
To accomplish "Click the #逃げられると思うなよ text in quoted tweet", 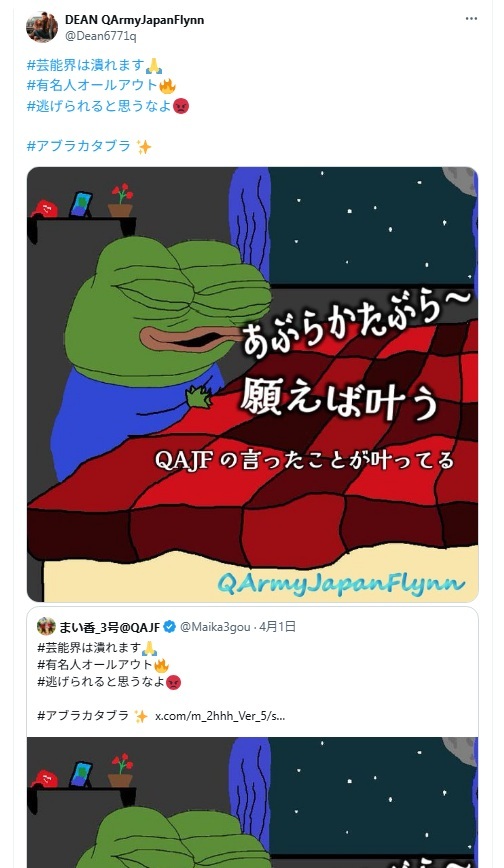I will click(x=101, y=681).
